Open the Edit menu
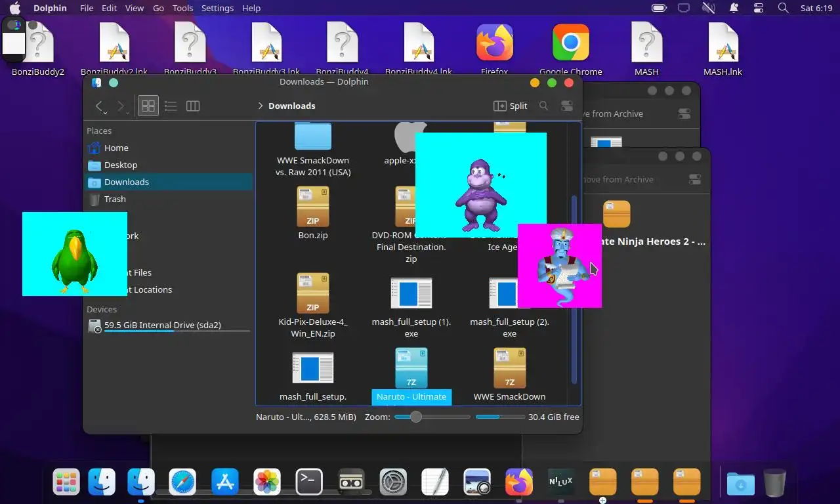840x504 pixels. tap(109, 8)
